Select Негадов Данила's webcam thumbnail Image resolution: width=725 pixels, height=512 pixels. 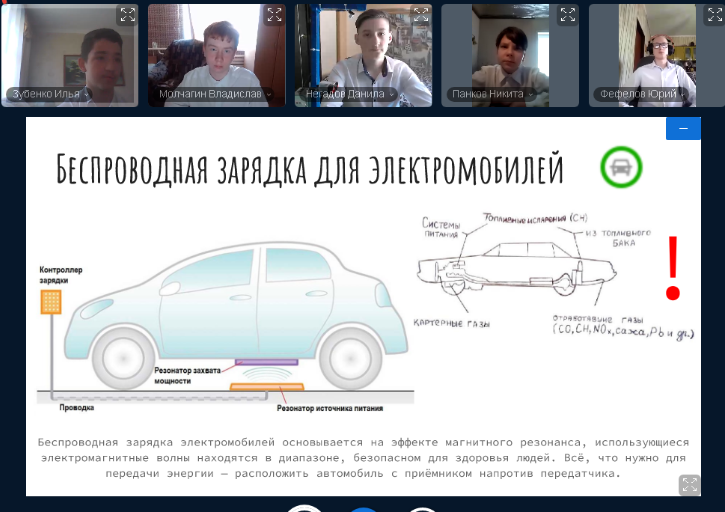click(x=363, y=50)
